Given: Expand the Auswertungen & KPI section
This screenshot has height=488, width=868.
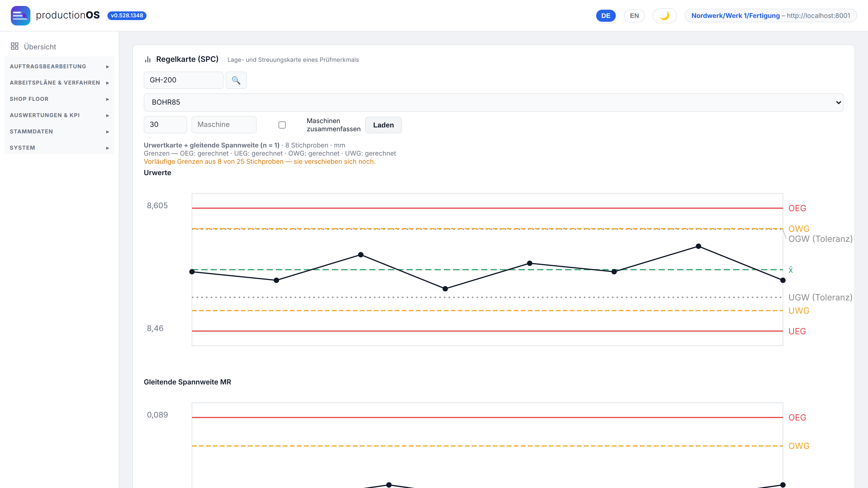Looking at the screenshot, I should 59,115.
